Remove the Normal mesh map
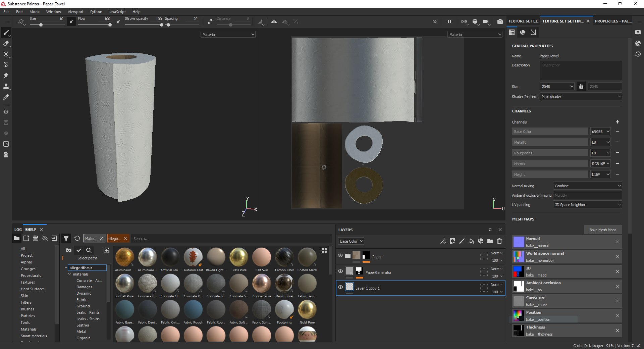 pos(617,242)
